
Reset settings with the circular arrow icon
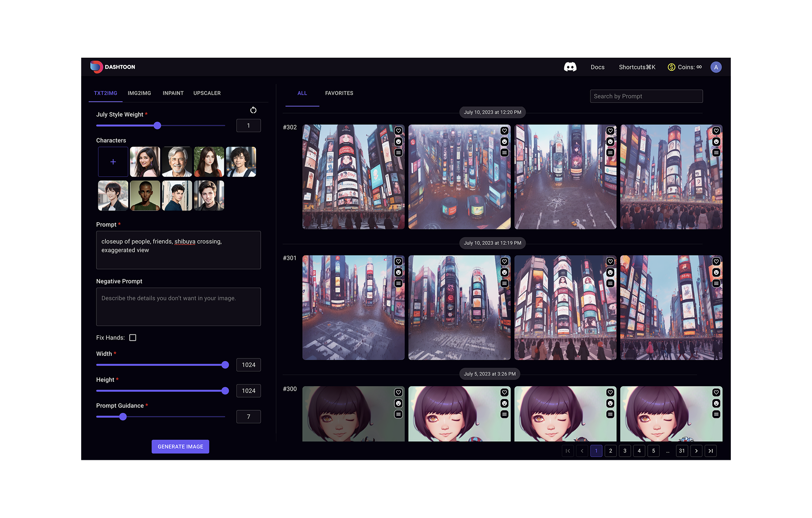point(254,110)
